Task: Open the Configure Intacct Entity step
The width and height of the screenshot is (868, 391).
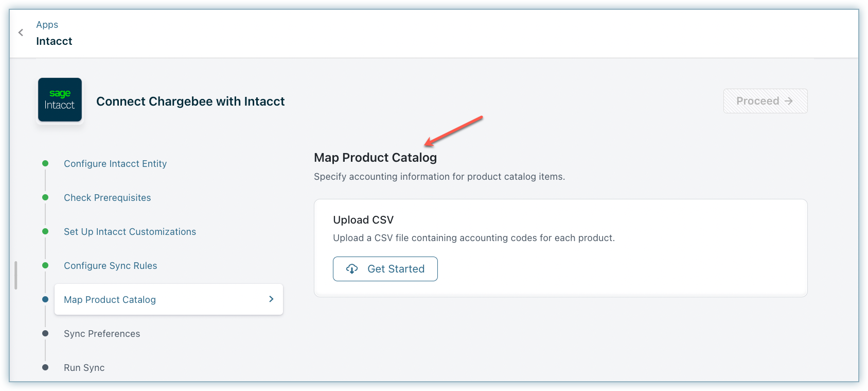Action: pos(115,164)
